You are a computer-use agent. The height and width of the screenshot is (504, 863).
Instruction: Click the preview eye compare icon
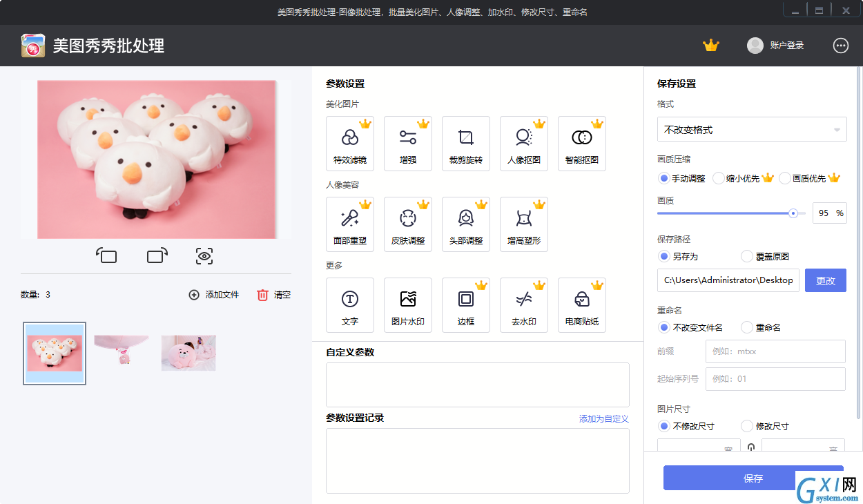pyautogui.click(x=204, y=256)
